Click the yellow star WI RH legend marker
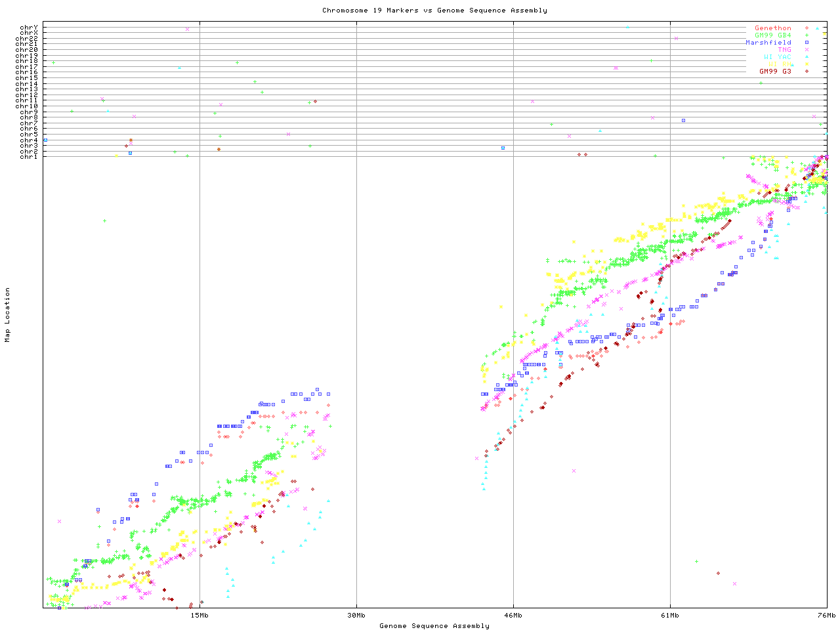 click(x=807, y=64)
